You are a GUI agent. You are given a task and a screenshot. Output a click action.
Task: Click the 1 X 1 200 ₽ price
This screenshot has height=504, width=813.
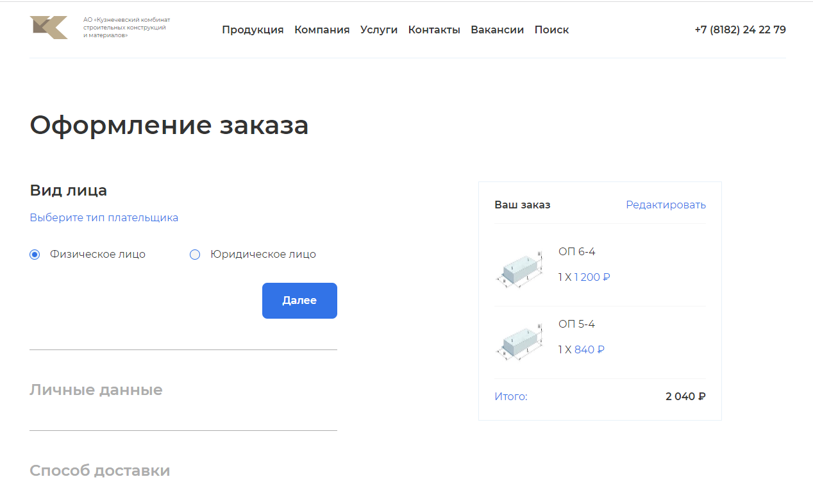point(584,278)
